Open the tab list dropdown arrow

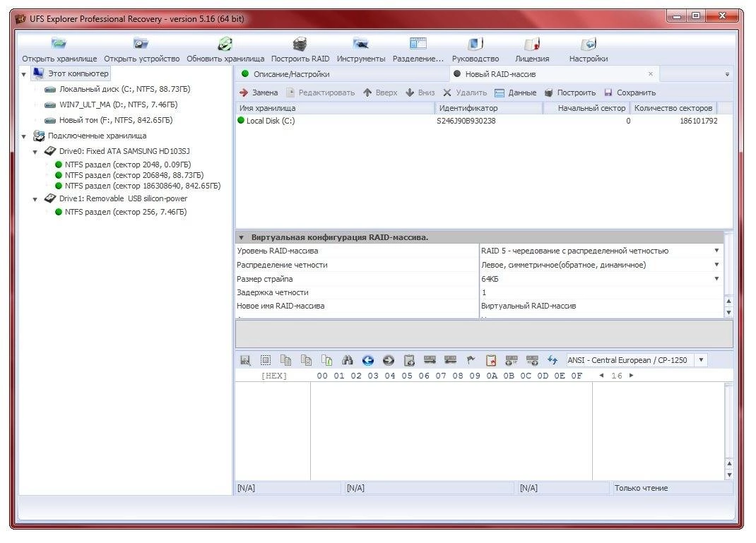pyautogui.click(x=727, y=75)
